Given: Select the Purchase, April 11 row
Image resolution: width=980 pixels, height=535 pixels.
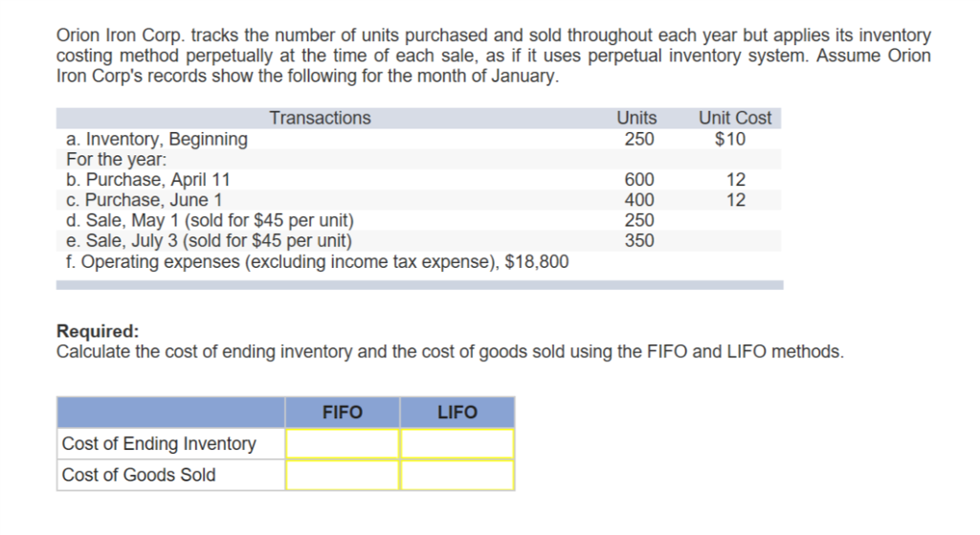Looking at the screenshot, I should coord(148,180).
